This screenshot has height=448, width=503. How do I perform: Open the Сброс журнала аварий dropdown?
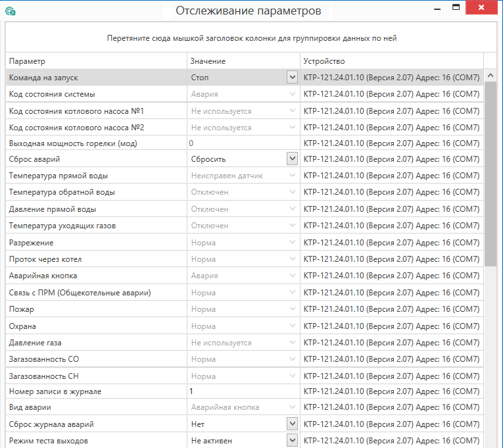coord(292,424)
